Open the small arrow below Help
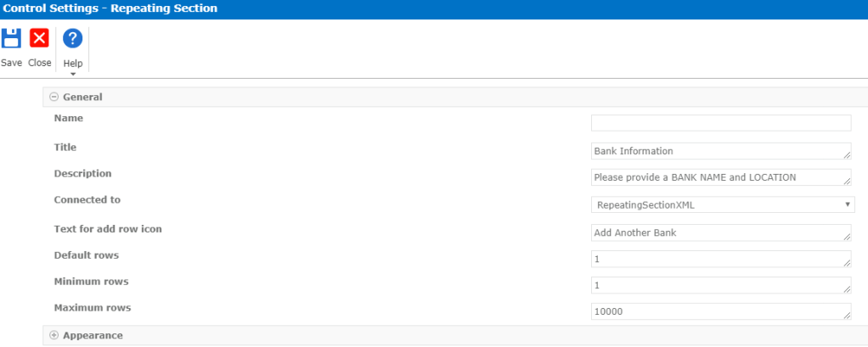The height and width of the screenshot is (347, 868). (73, 74)
